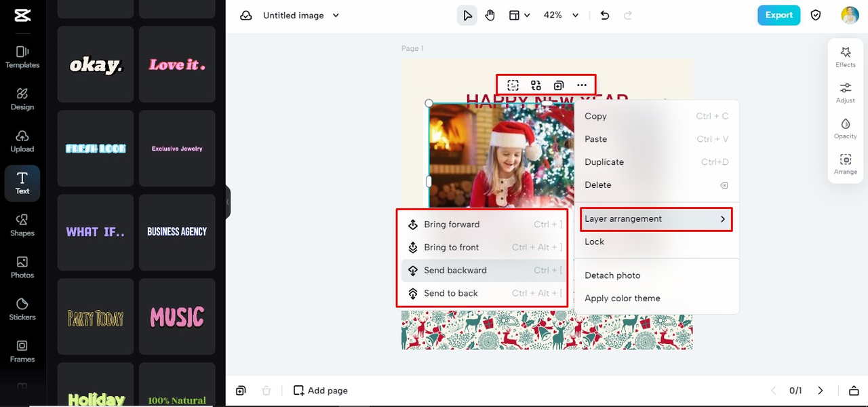Select the 'Exclusive Jewelry' text preset
The height and width of the screenshot is (407, 868).
(177, 149)
